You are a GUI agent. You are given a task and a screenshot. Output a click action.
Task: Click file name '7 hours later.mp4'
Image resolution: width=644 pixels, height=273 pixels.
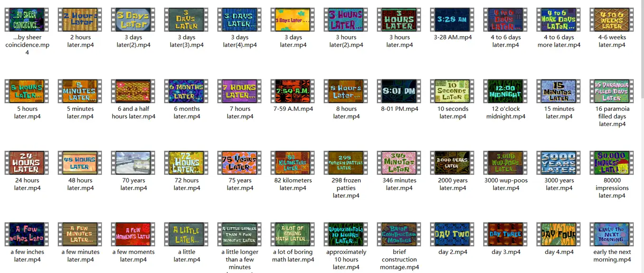pos(240,112)
